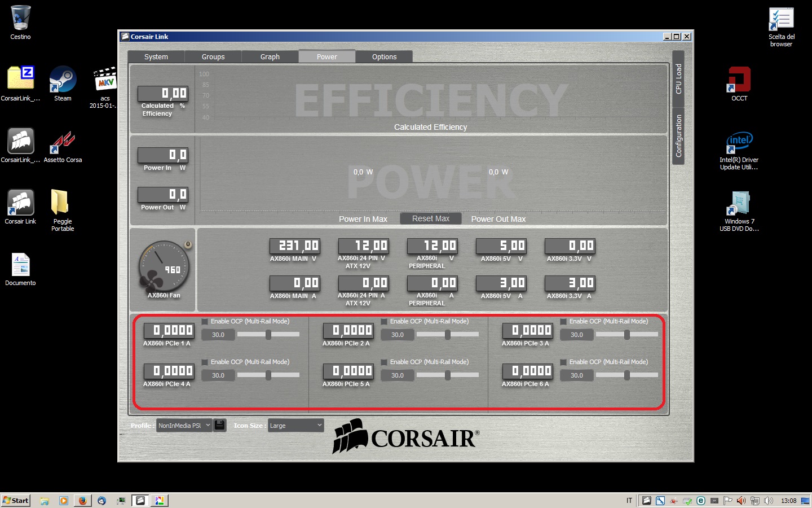Viewport: 812px width, 508px height.
Task: Click the system clock showing 13:08
Action: 788,501
